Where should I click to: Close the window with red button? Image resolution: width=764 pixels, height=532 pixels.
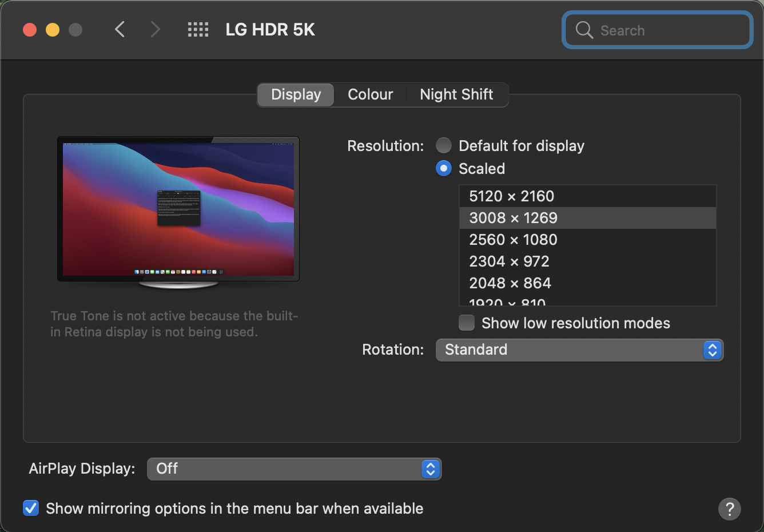point(30,30)
